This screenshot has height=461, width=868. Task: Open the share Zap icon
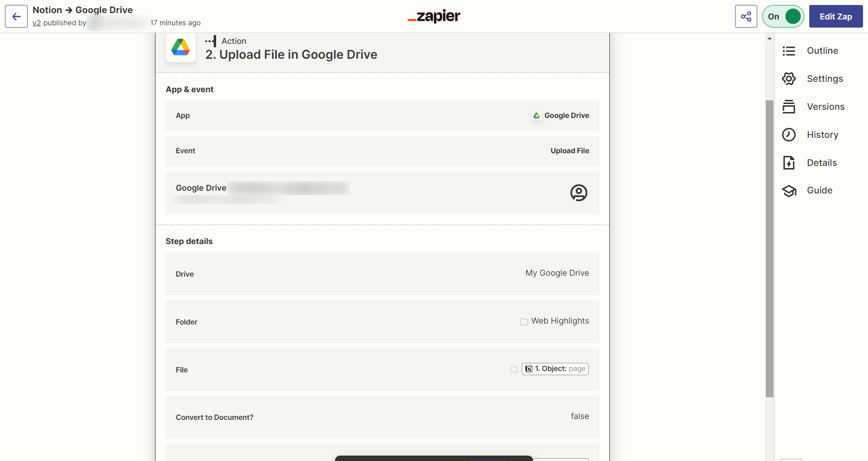tap(746, 17)
